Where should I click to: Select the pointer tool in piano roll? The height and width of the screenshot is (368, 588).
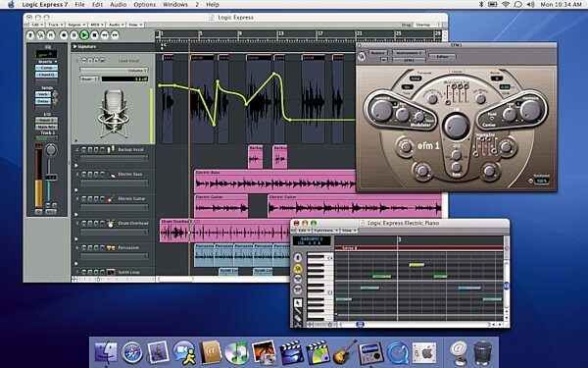point(298,302)
